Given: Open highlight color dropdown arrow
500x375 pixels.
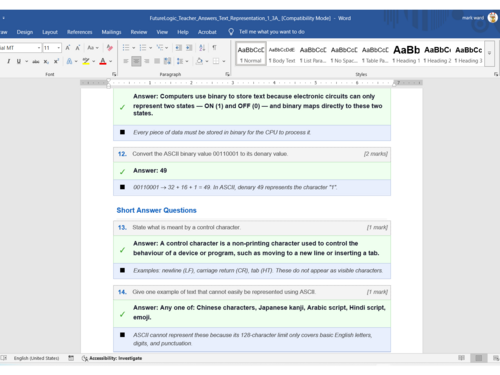Looking at the screenshot, I should pos(94,61).
